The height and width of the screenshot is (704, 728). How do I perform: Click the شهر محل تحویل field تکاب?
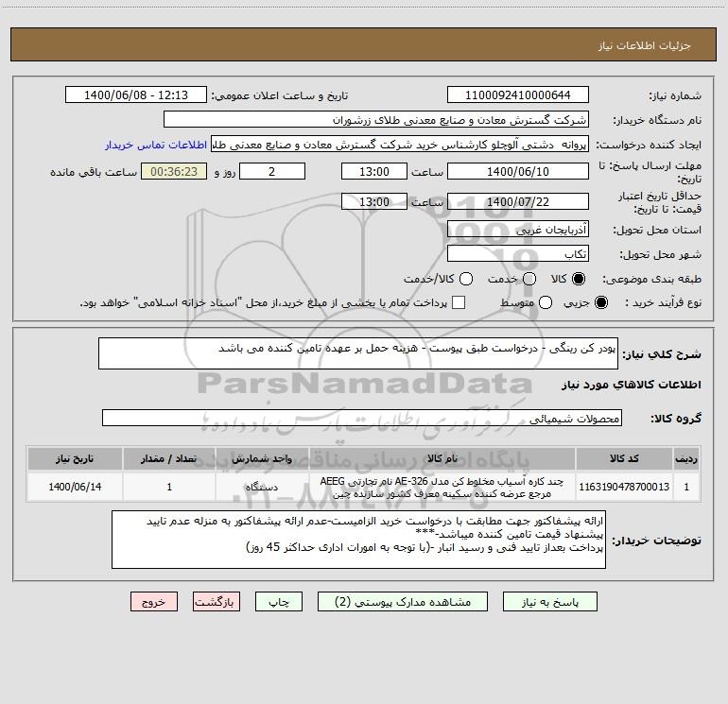pos(518,254)
